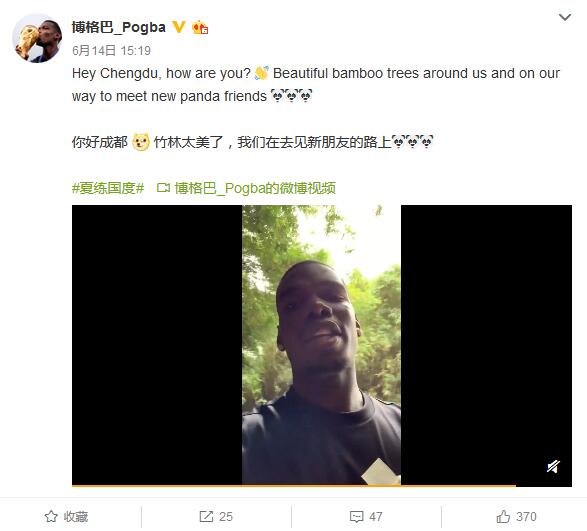This screenshot has width=587, height=531.
Task: Click the star favorite icon
Action: (x=51, y=516)
